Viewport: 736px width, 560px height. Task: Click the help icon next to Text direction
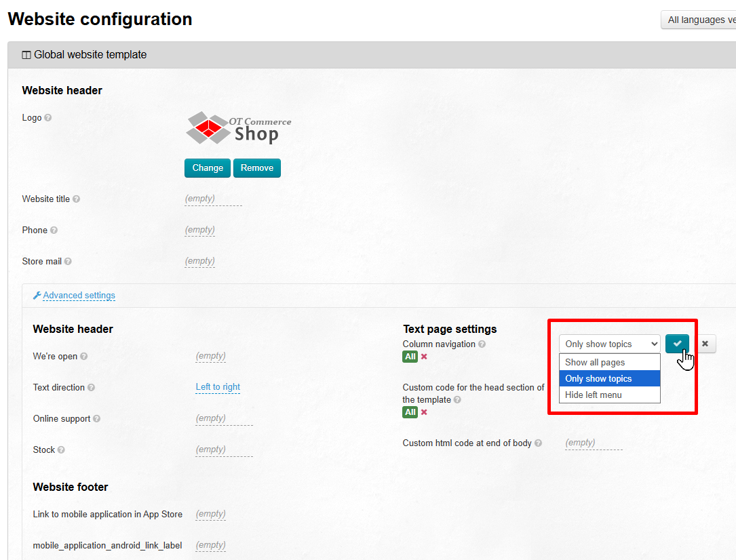pos(91,388)
